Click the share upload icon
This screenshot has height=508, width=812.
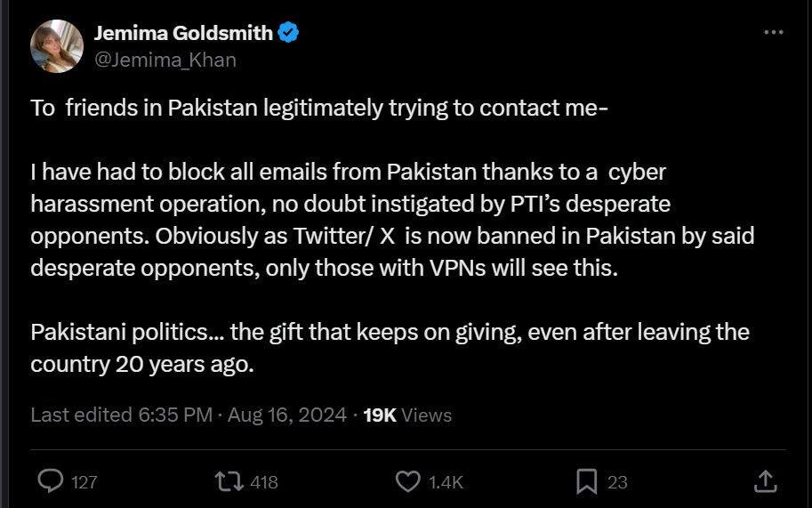pyautogui.click(x=765, y=481)
